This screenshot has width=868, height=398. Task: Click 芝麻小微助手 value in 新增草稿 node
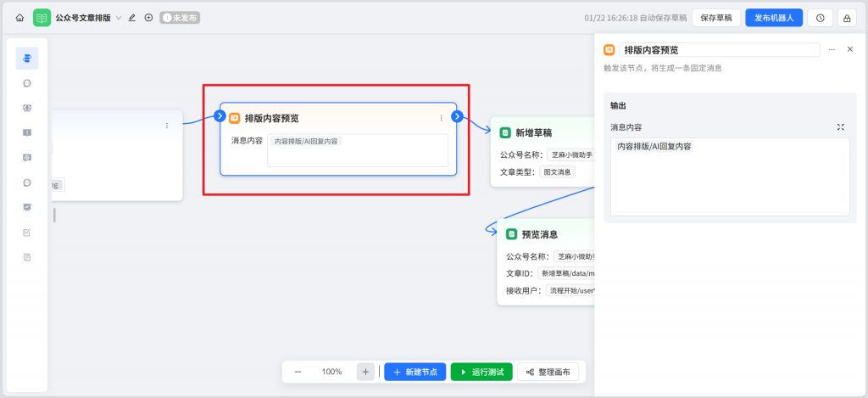(x=570, y=154)
